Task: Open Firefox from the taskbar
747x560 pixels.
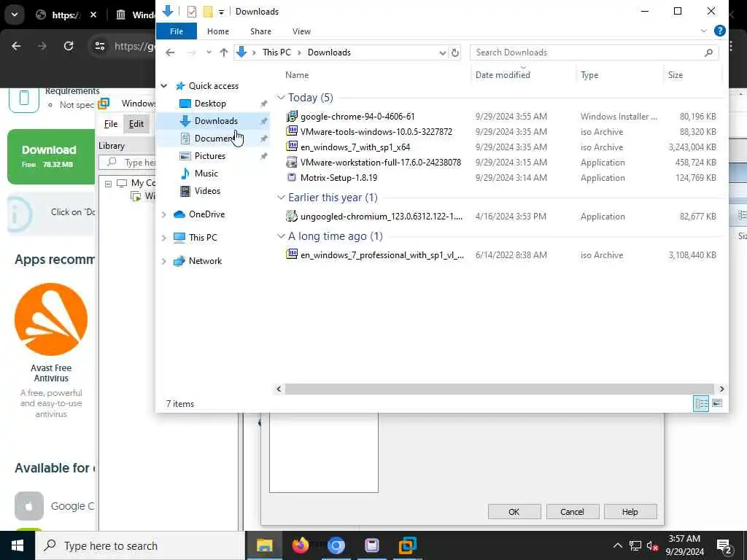Action: coord(300,545)
